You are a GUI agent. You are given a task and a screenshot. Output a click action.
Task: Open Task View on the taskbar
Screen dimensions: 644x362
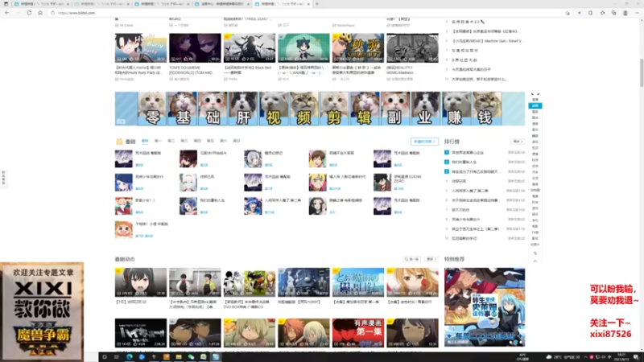117,357
